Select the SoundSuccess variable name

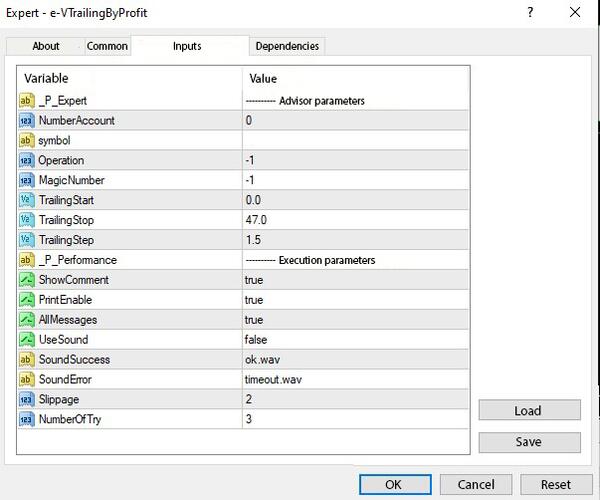[74, 359]
